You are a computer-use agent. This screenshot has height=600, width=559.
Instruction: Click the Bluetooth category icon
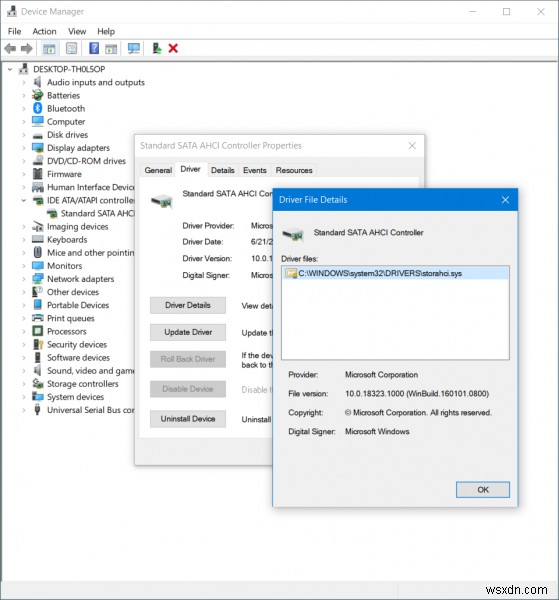point(37,108)
